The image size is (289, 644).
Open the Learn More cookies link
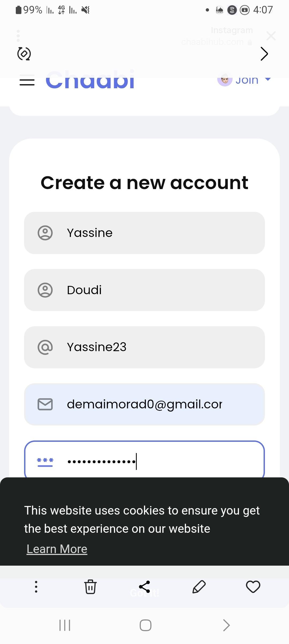click(x=57, y=549)
